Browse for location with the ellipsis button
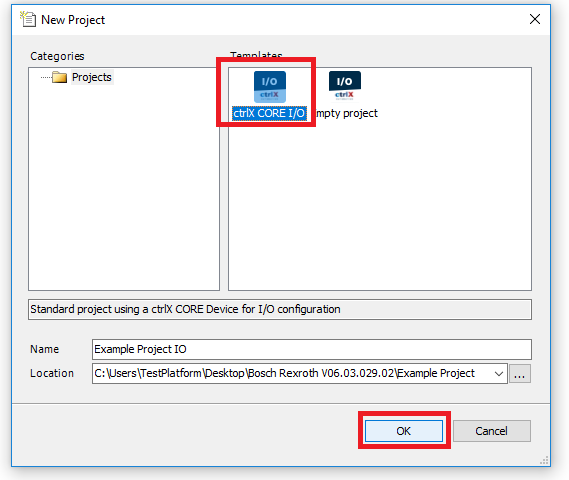Image resolution: width=569 pixels, height=480 pixels. click(520, 374)
